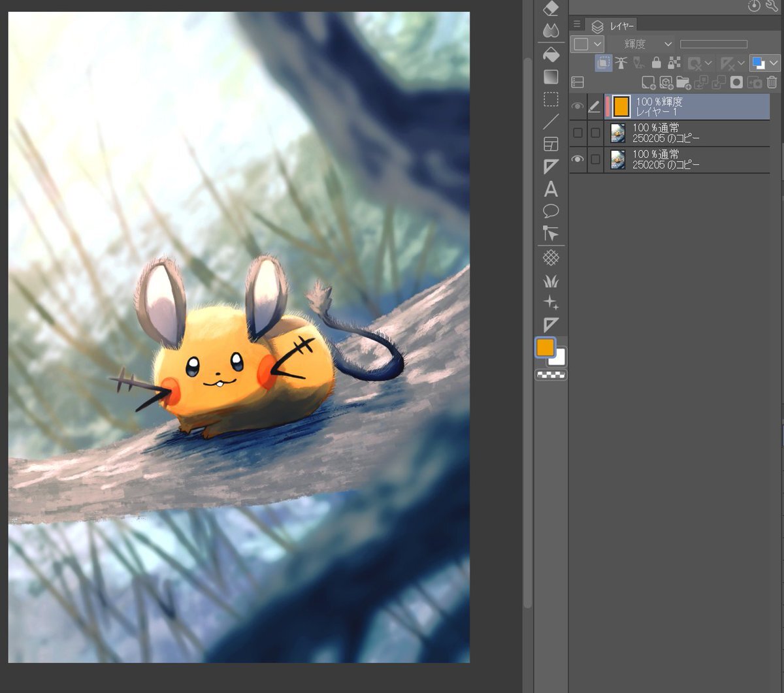The height and width of the screenshot is (693, 784).
Task: Open the layer panel hamburger menu
Action: tap(577, 24)
